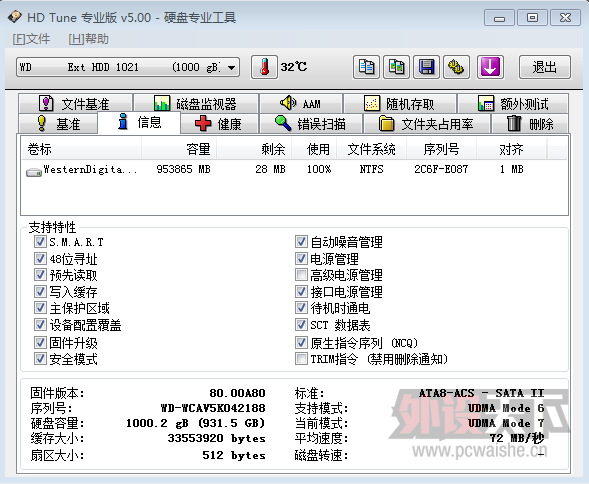Screen dimensions: 589x484
Task: Select the 信息 tab
Action: pos(139,122)
